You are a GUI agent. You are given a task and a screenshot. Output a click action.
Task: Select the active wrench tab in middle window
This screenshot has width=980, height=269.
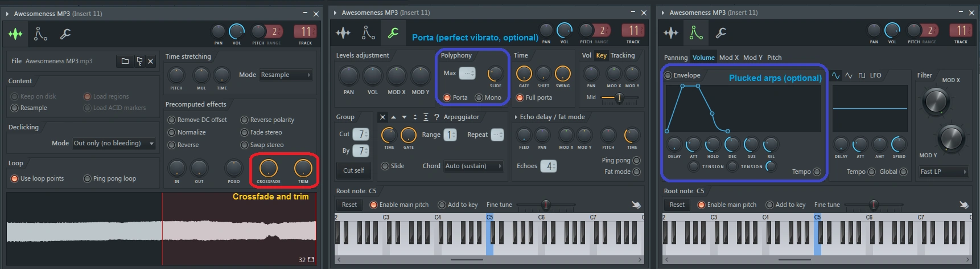point(393,33)
